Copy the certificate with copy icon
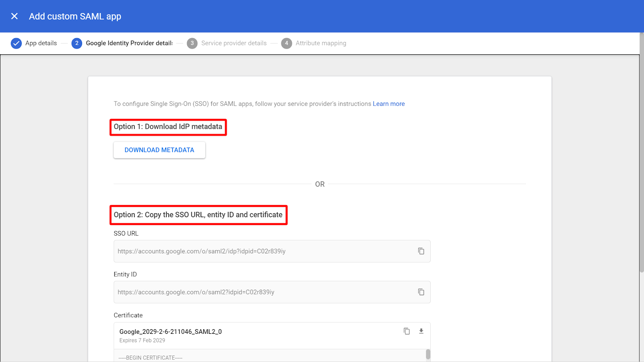 [x=407, y=331]
